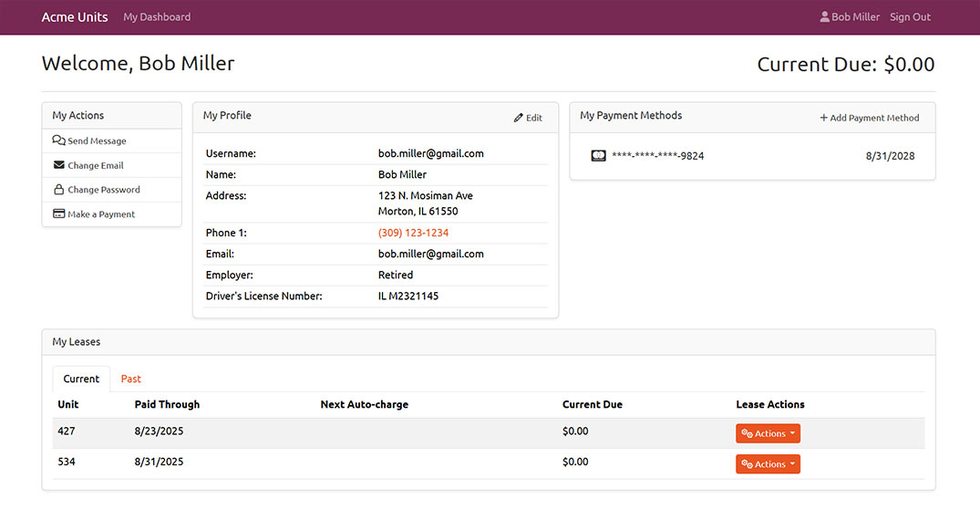Click the Unit column header
980x520 pixels.
[68, 404]
